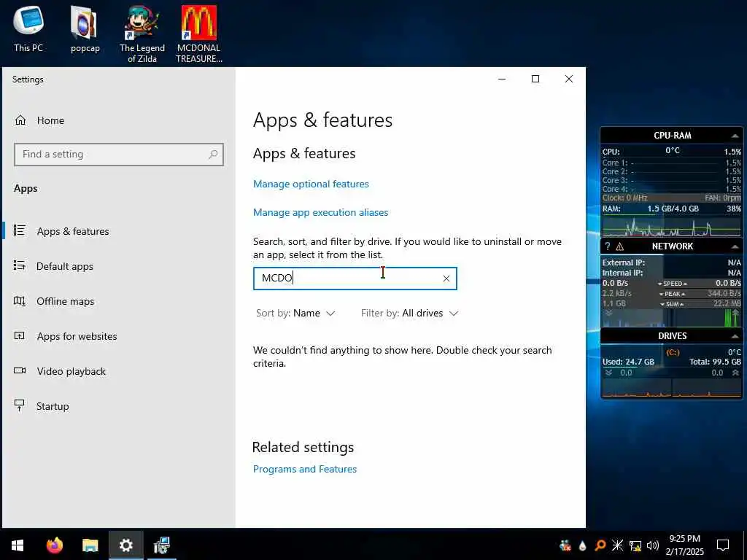Click the CPU-RAM usage graph
Screen dimensions: 747x560
[672, 226]
